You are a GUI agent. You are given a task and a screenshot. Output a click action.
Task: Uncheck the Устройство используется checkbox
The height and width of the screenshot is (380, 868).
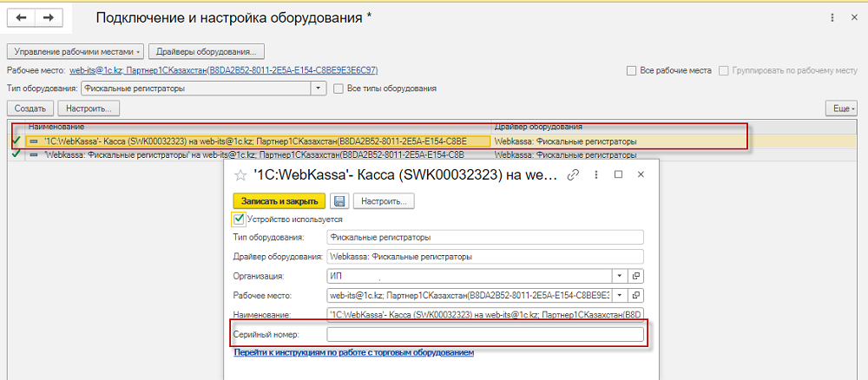[x=239, y=219]
